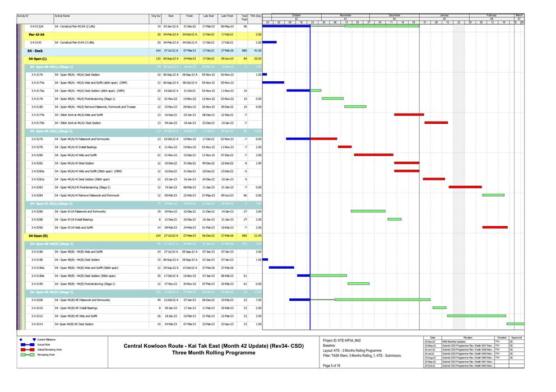The image size is (556, 392).
Task: Click 'Stitch Joint at 4K(A)-Web and Soffit' name
Action: pos(78,115)
